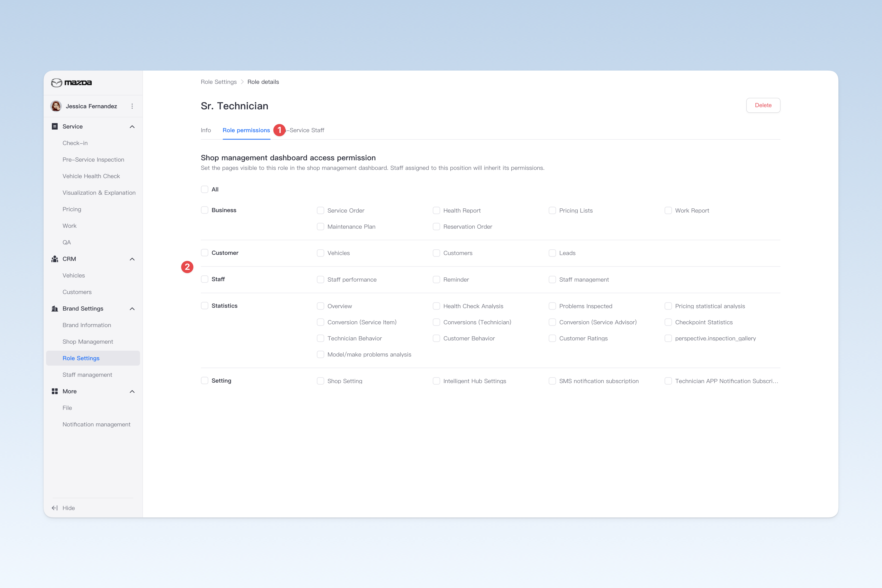Open Staff management in sidebar
Screen dimensions: 882x588
tap(87, 375)
